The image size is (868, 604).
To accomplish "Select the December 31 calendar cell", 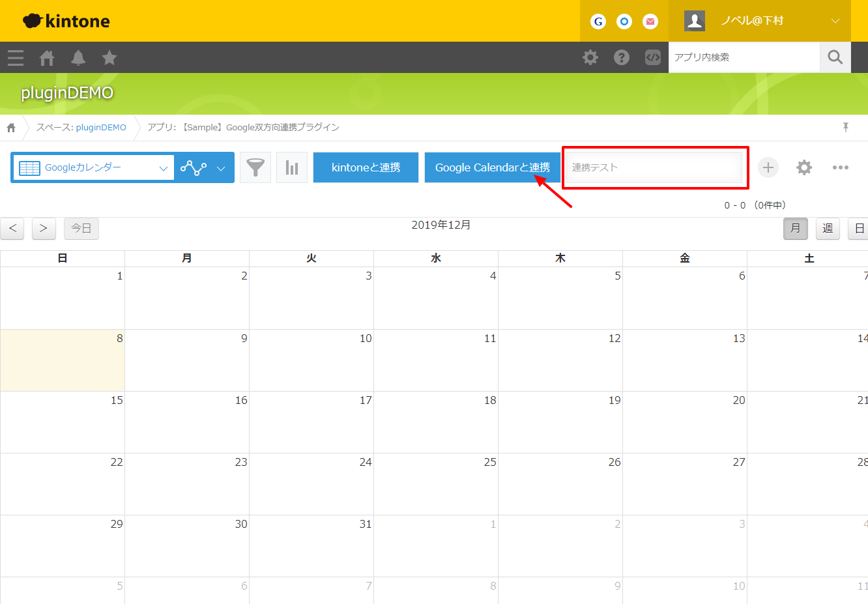I will (x=311, y=546).
